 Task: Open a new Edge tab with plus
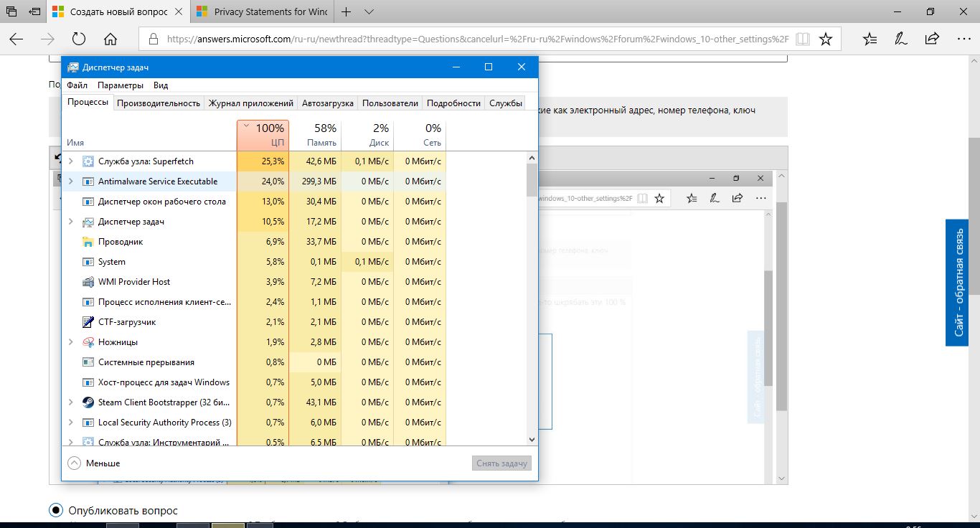point(347,12)
